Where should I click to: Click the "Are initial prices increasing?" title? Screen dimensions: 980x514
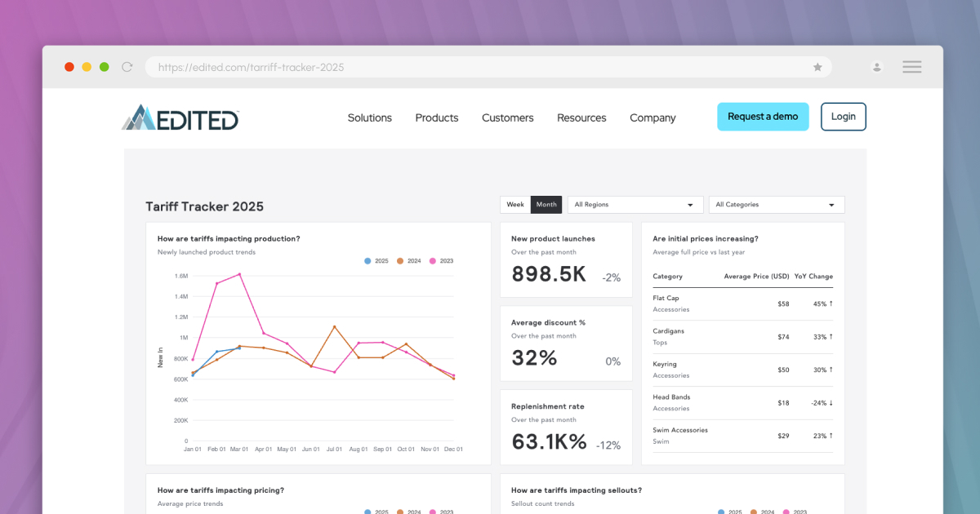point(706,239)
